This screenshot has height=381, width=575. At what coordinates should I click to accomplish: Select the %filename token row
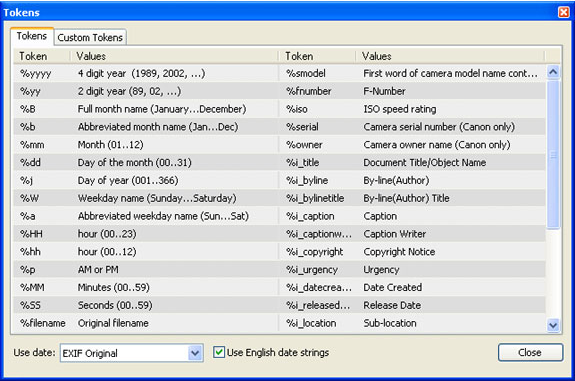pyautogui.click(x=145, y=323)
